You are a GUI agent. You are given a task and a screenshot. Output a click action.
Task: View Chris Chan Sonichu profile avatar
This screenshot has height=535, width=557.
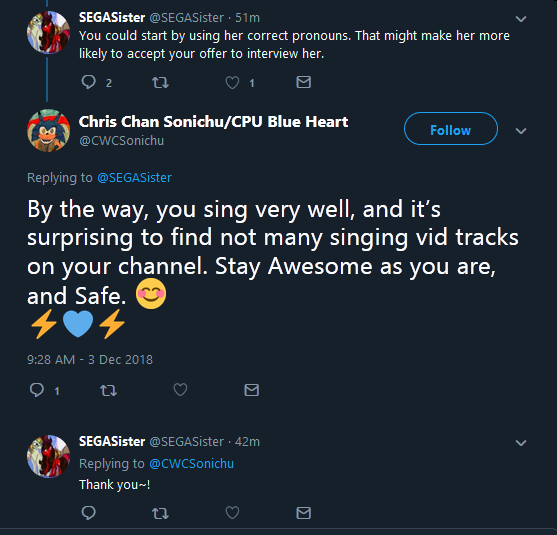point(48,130)
